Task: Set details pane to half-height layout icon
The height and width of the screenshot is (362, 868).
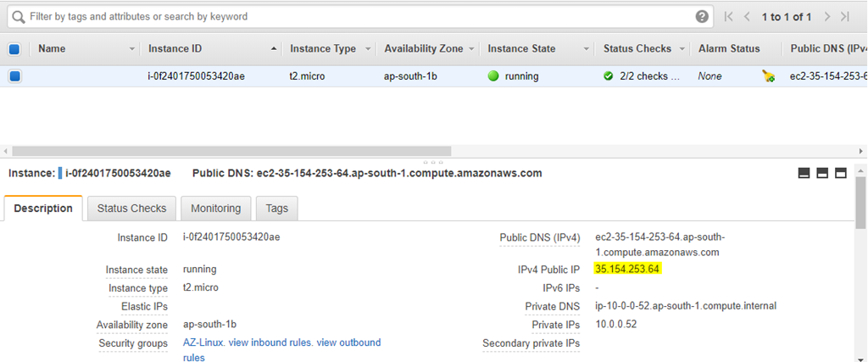Action: tap(822, 173)
